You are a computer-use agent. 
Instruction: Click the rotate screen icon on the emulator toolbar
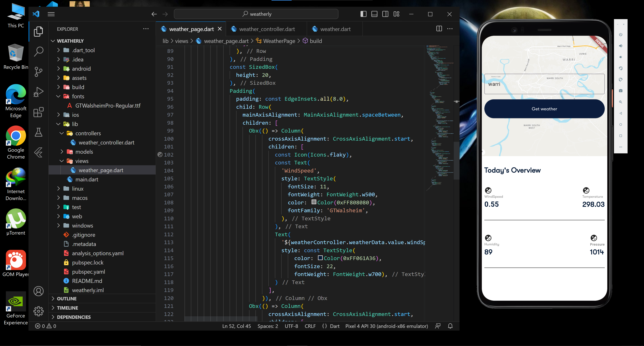click(621, 68)
